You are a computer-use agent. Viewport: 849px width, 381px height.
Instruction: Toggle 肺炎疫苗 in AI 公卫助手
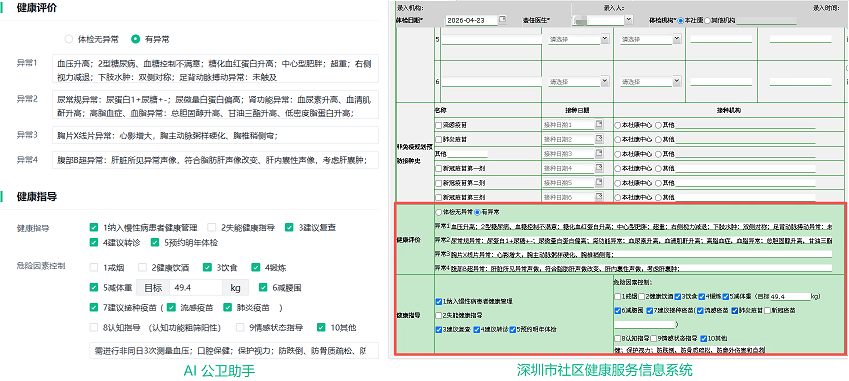pyautogui.click(x=228, y=307)
